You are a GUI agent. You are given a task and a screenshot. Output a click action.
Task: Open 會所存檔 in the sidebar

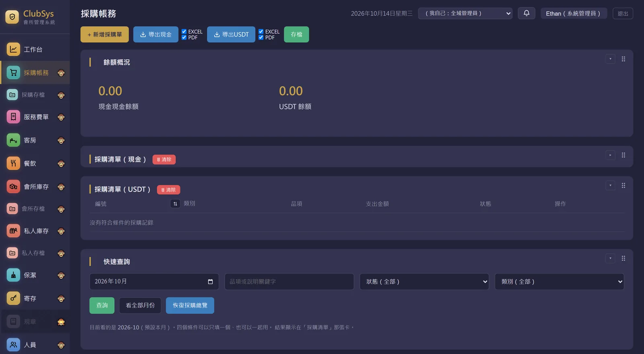[x=35, y=209]
